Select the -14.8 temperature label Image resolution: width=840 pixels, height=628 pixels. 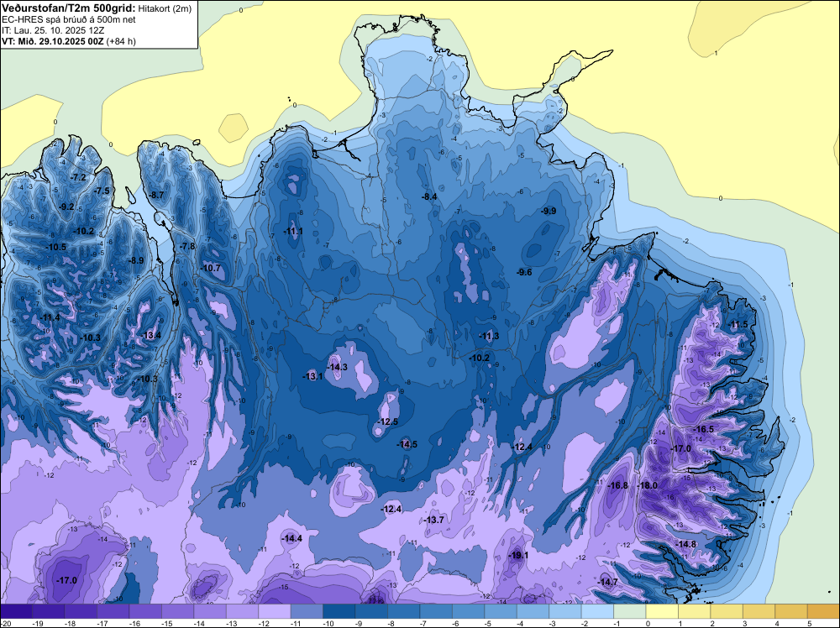[x=686, y=544]
